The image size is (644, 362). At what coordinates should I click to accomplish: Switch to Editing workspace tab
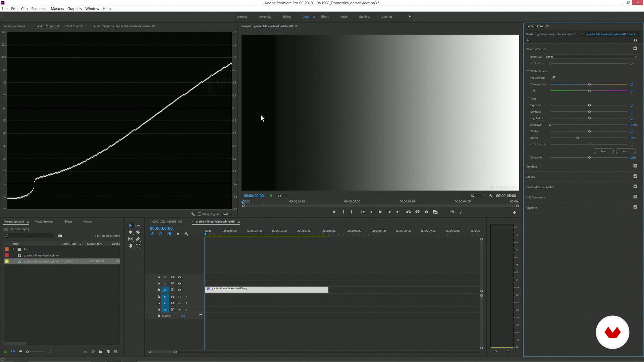(287, 16)
